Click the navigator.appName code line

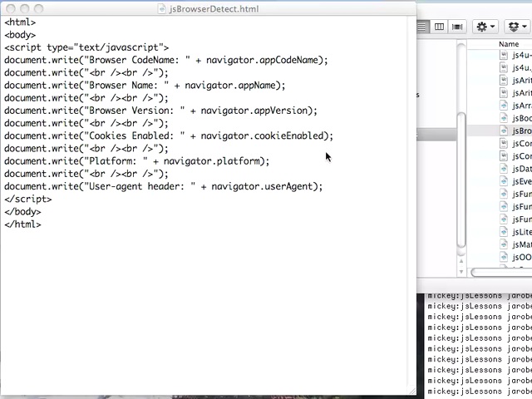coord(145,85)
